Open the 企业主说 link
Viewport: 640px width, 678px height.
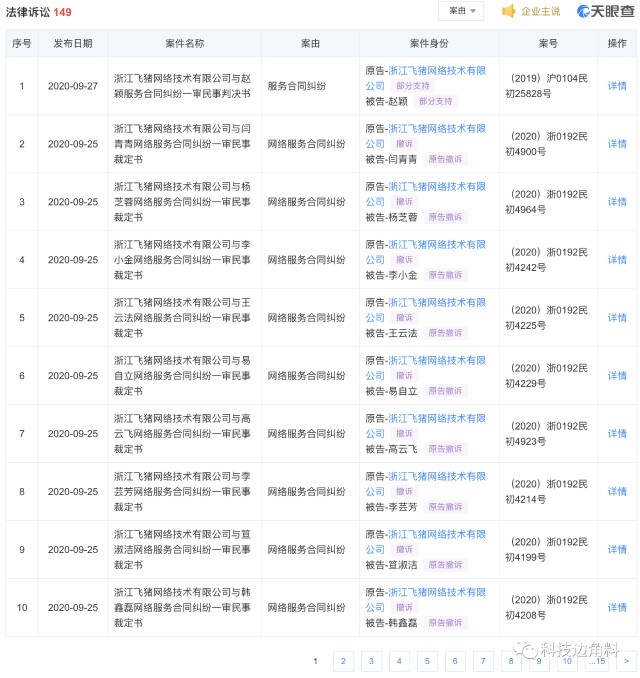pyautogui.click(x=541, y=11)
